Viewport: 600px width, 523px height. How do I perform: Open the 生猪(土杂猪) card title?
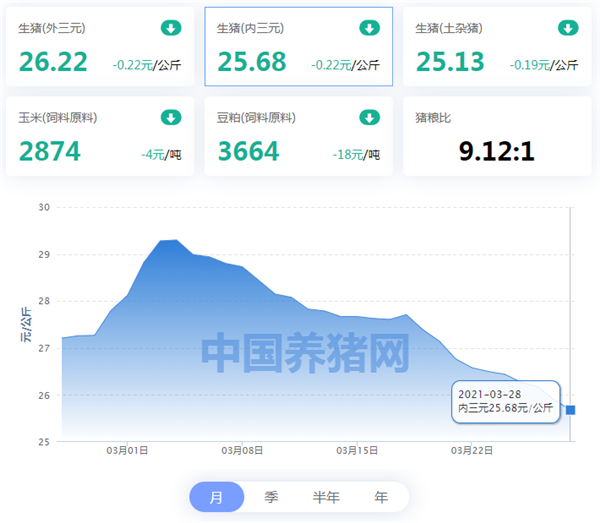[449, 28]
